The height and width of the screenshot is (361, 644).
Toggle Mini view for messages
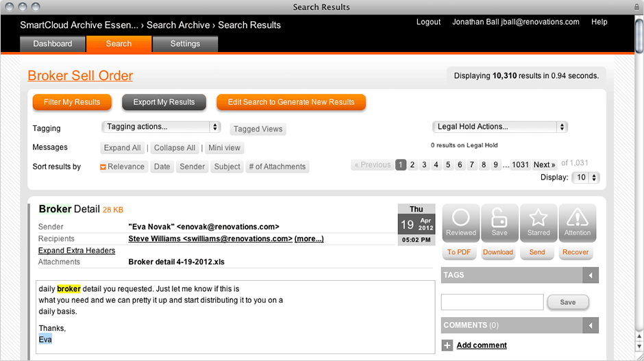point(224,148)
